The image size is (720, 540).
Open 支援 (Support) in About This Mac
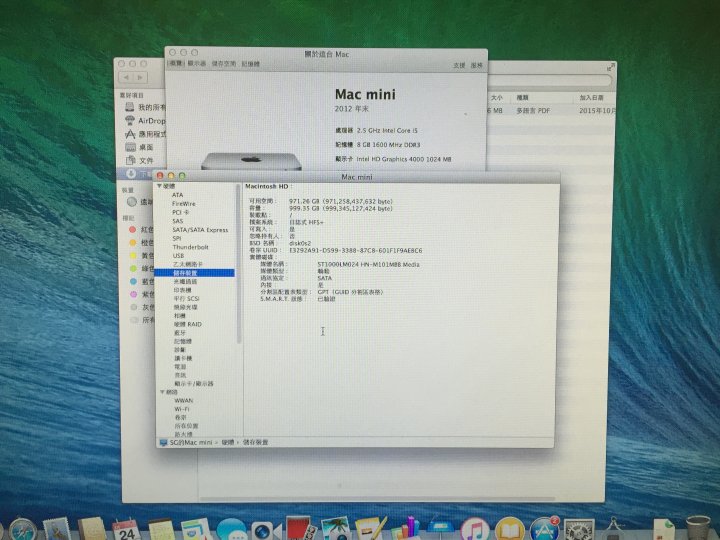point(459,65)
